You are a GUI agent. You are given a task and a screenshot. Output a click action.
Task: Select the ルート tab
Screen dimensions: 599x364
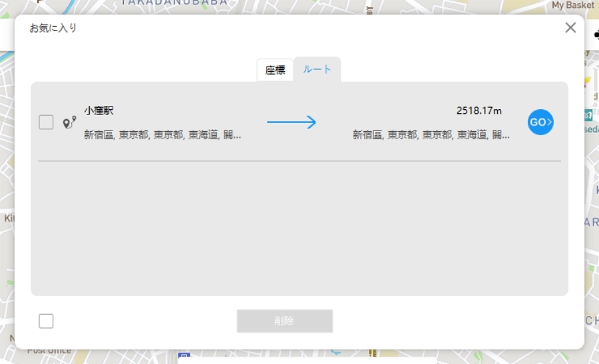317,69
